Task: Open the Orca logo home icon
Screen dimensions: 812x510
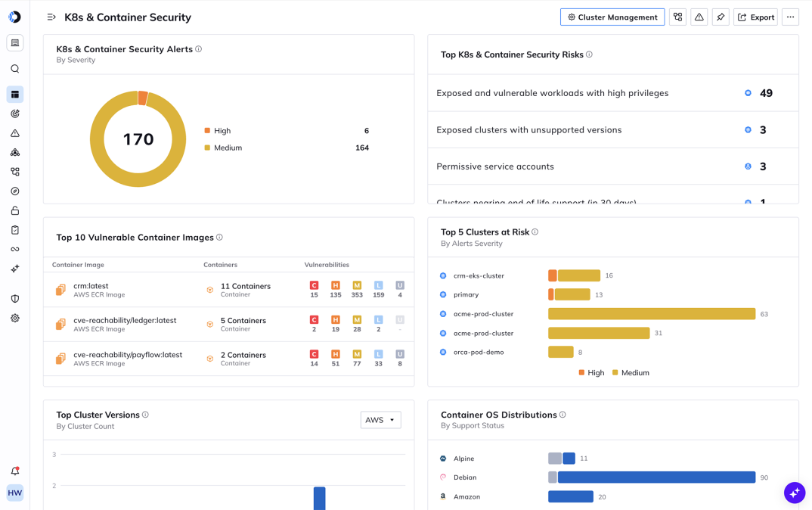Action: [x=14, y=17]
